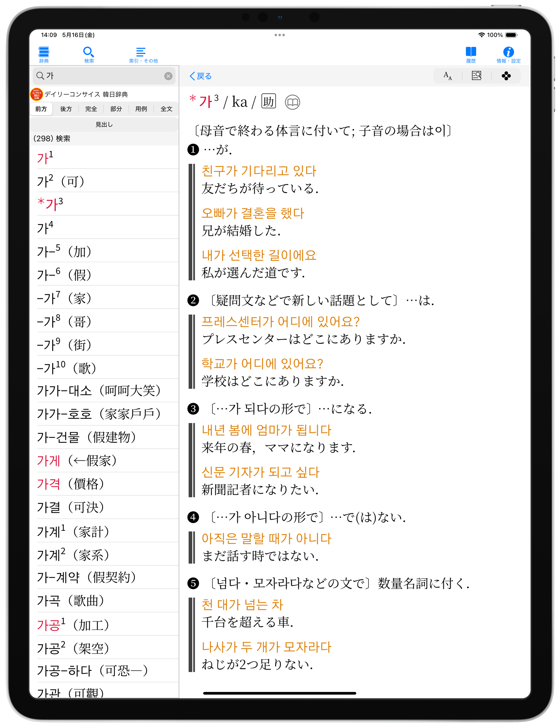
Task: Switch to 全文 search mode
Action: [166, 109]
